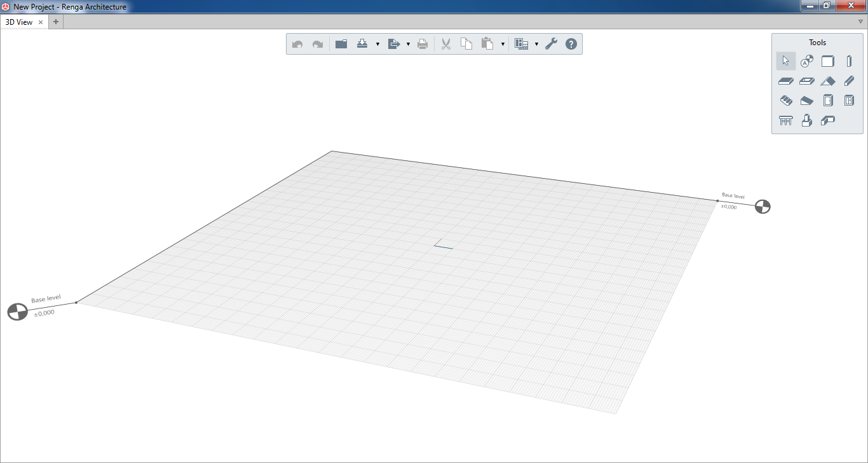Choose the Ramp tool
868x463 pixels.
click(x=807, y=100)
